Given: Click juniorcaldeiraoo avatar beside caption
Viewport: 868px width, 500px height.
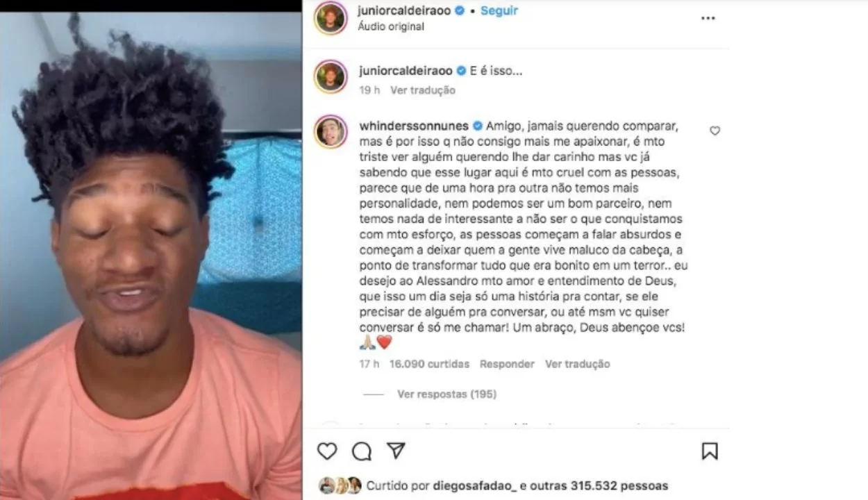Looking at the screenshot, I should [331, 76].
